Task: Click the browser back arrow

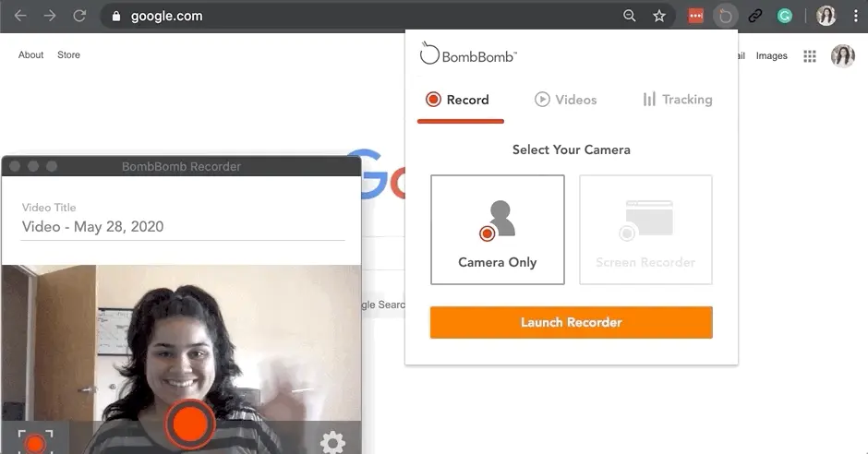Action: coord(20,16)
